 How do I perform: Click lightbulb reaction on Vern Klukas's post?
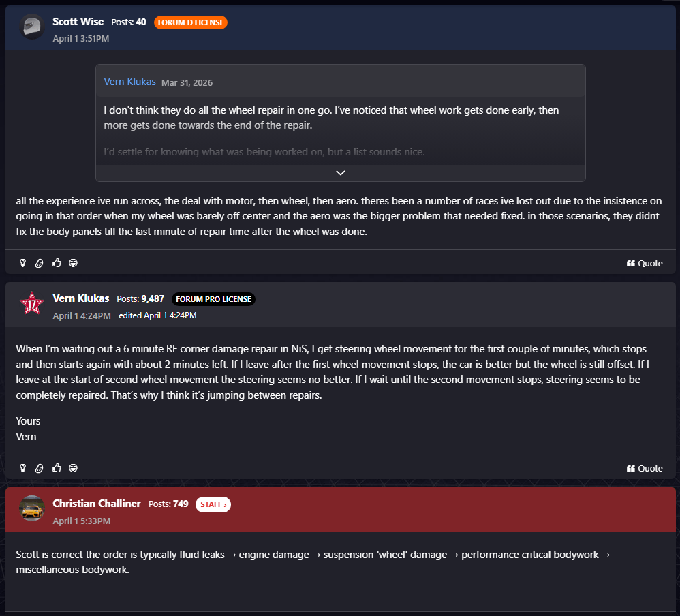(22, 468)
